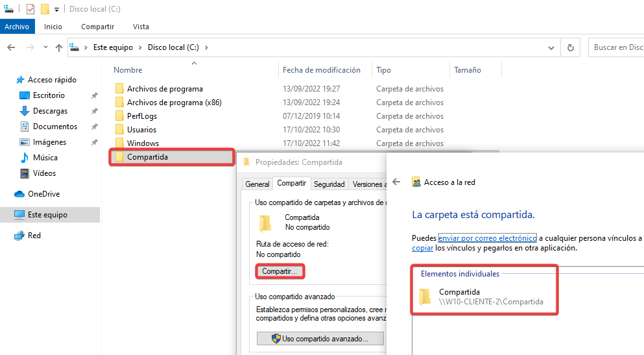The height and width of the screenshot is (355, 644).
Task: Open the Archivo menu
Action: coord(17,27)
